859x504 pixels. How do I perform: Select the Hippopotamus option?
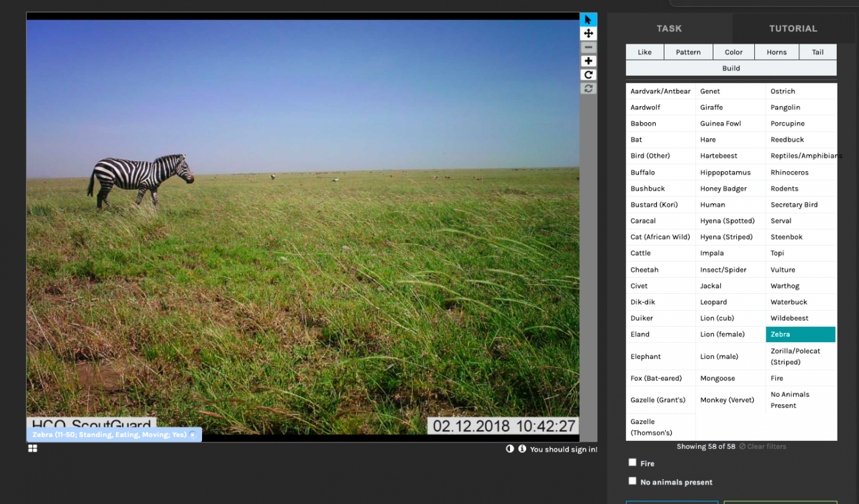pyautogui.click(x=730, y=172)
